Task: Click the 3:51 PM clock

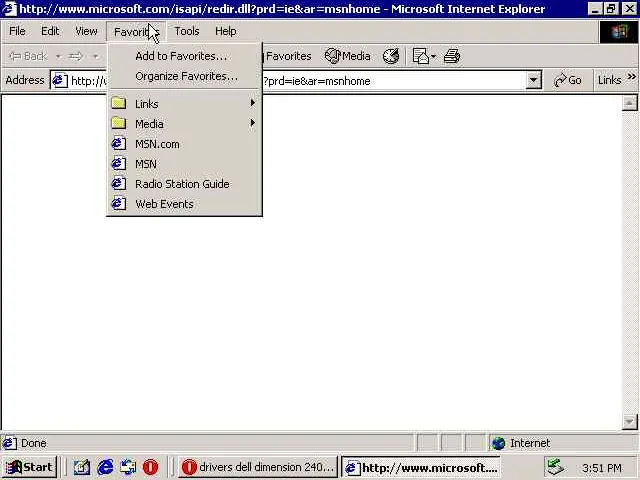Action: click(602, 468)
